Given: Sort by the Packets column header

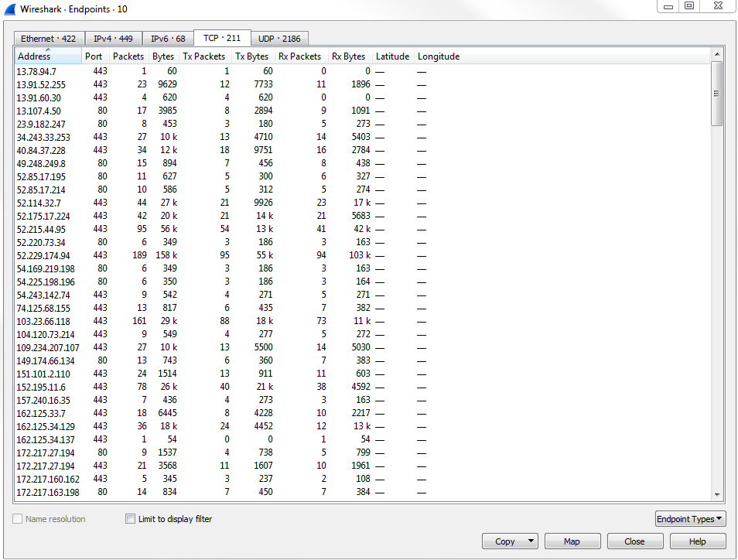Looking at the screenshot, I should pos(129,56).
